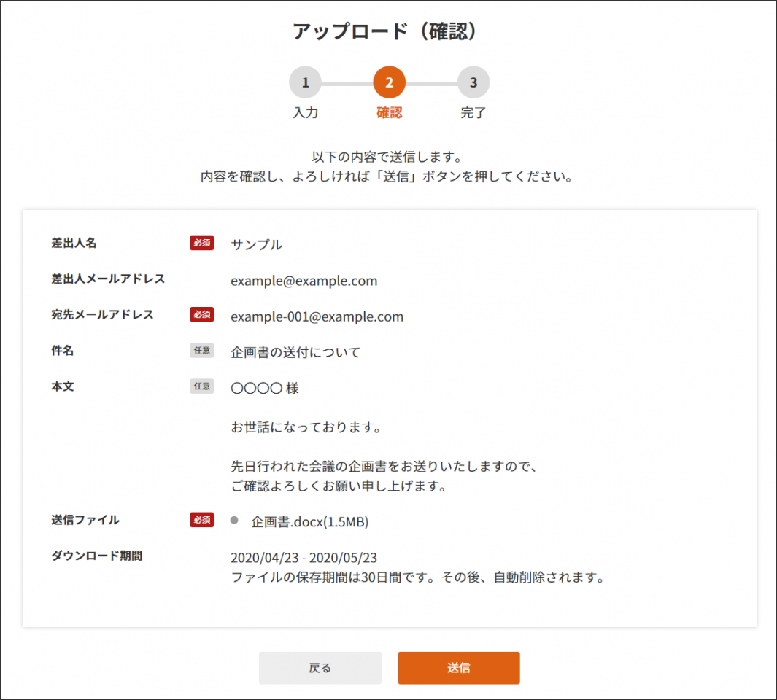This screenshot has height=700, width=777.
Task: Select step 1 circle in progress indicator
Action: pyautogui.click(x=305, y=83)
